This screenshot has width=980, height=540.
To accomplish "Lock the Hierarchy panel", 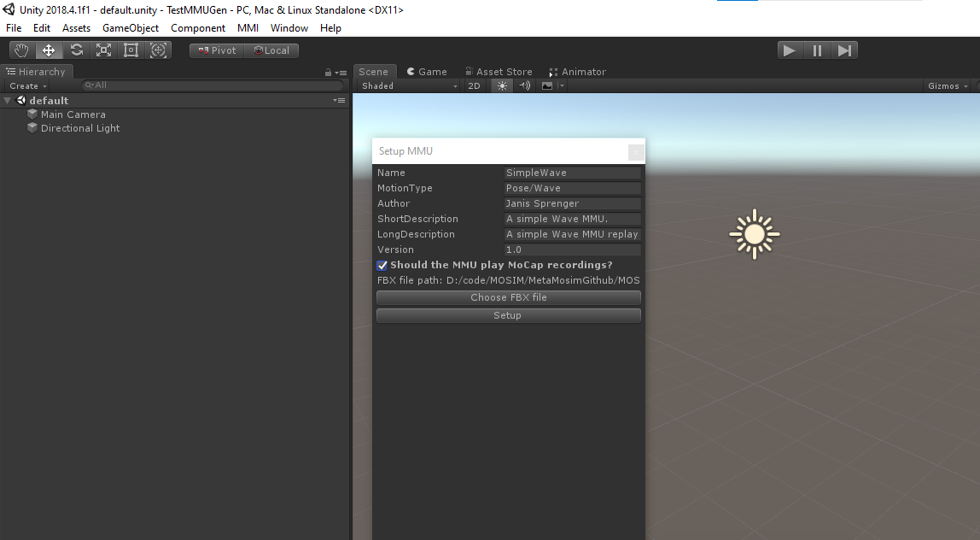I will click(x=328, y=73).
